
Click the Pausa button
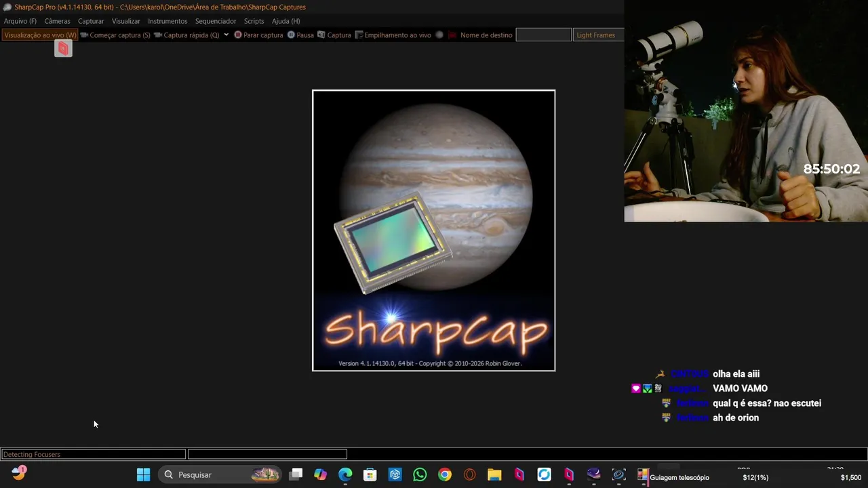pos(300,35)
